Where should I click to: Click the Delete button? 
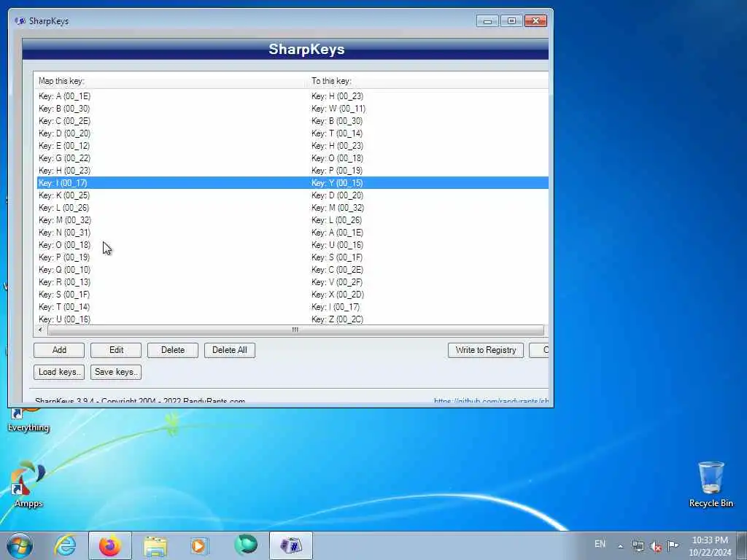[173, 350]
